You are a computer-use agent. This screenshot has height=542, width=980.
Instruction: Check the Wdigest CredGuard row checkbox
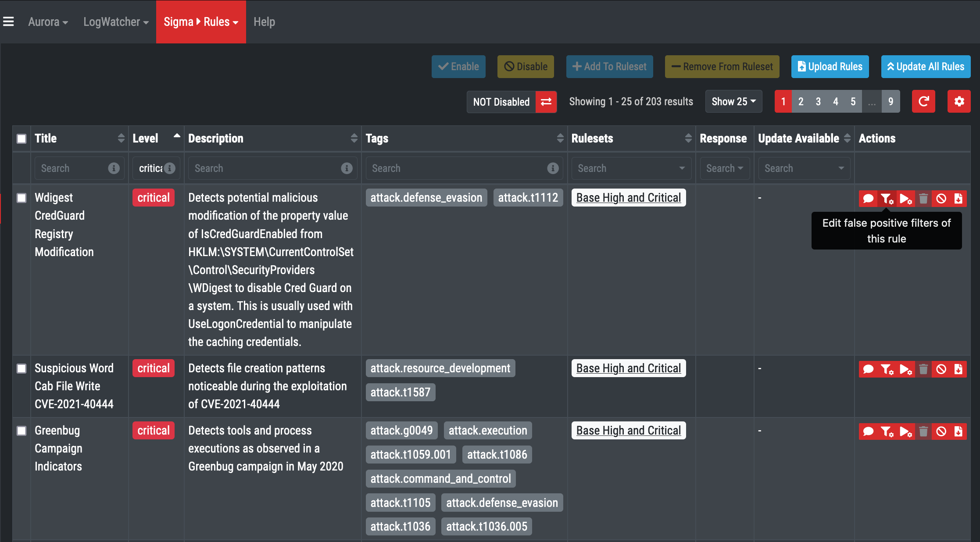point(21,198)
